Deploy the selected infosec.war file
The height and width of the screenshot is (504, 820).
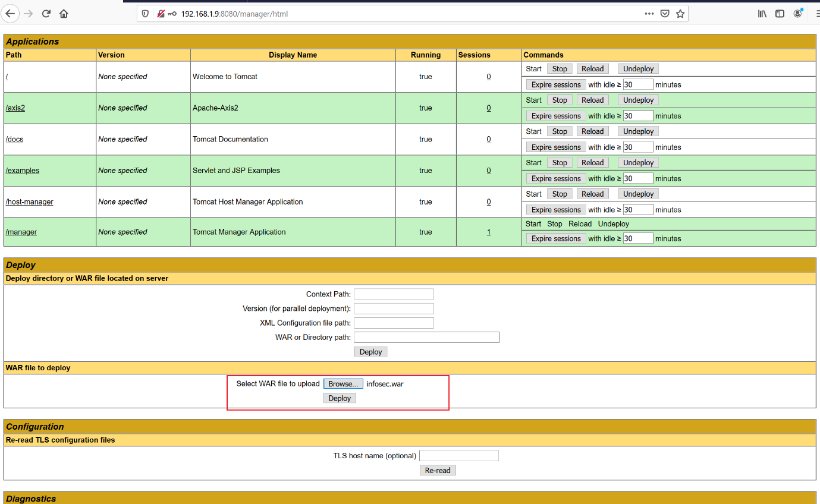[340, 398]
